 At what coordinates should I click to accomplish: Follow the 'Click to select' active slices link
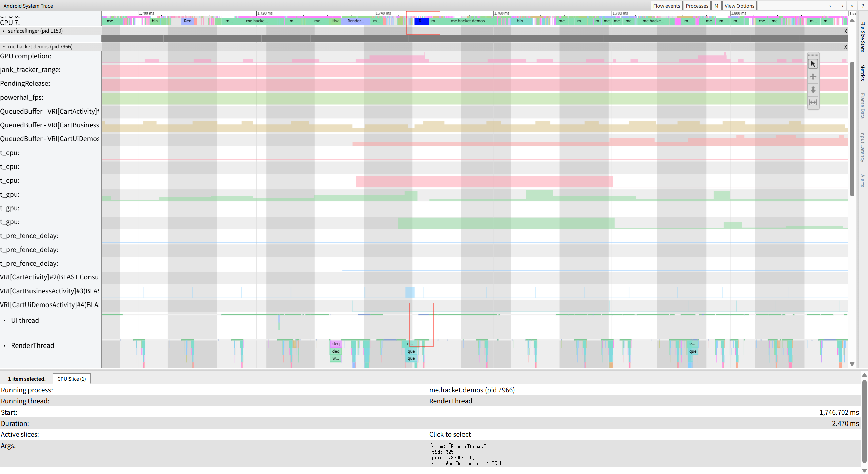(x=450, y=434)
